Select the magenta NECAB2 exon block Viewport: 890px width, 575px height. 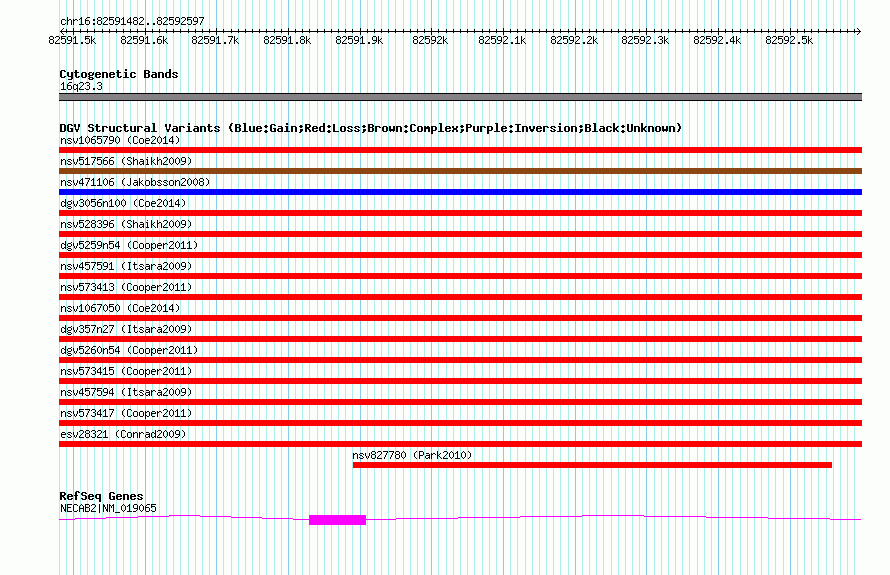[337, 519]
